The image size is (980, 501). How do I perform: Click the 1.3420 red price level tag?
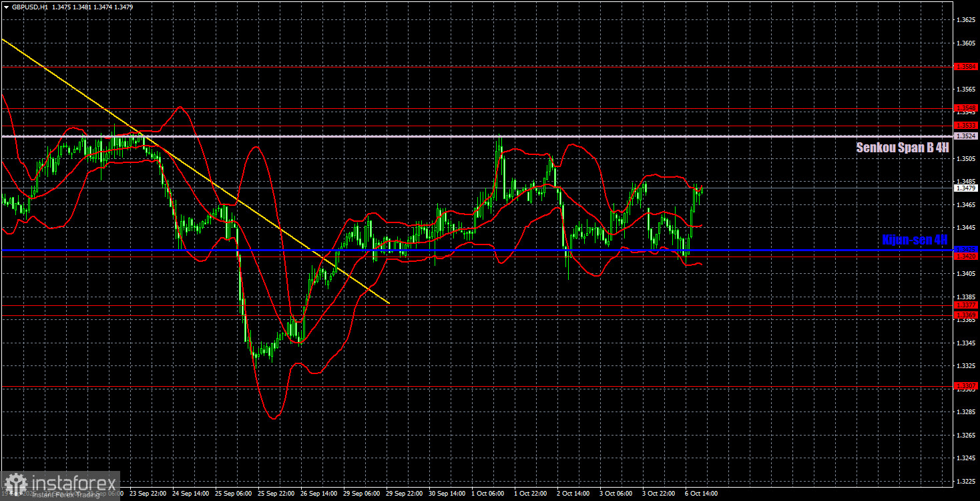coord(967,256)
